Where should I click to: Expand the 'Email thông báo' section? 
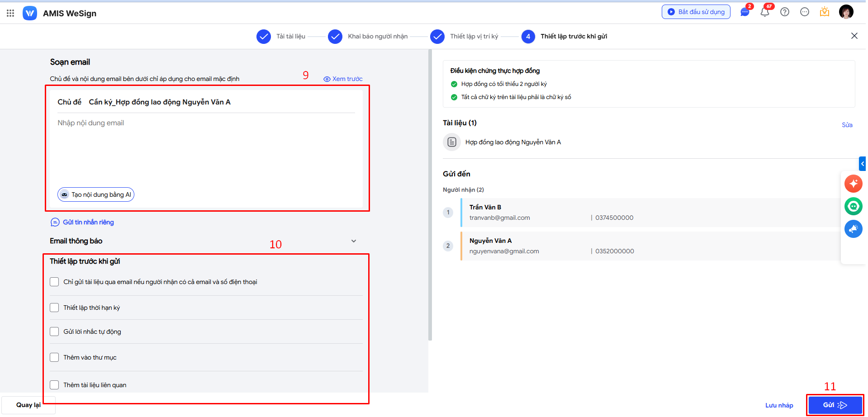coord(353,241)
